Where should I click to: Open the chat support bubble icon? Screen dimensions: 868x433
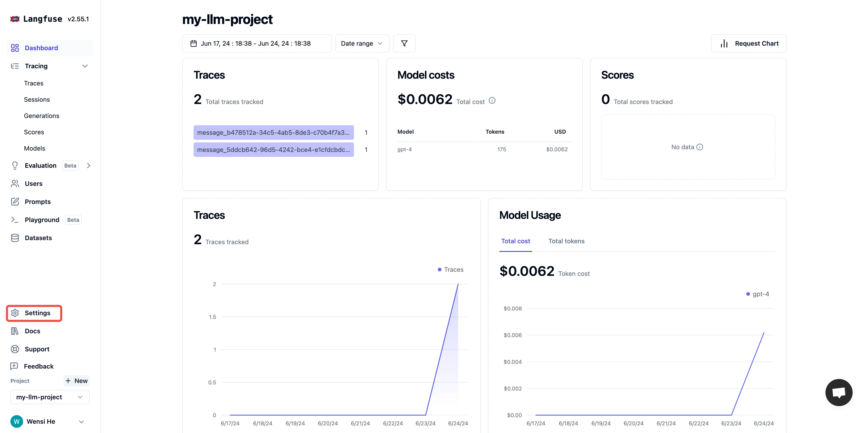[x=838, y=393]
